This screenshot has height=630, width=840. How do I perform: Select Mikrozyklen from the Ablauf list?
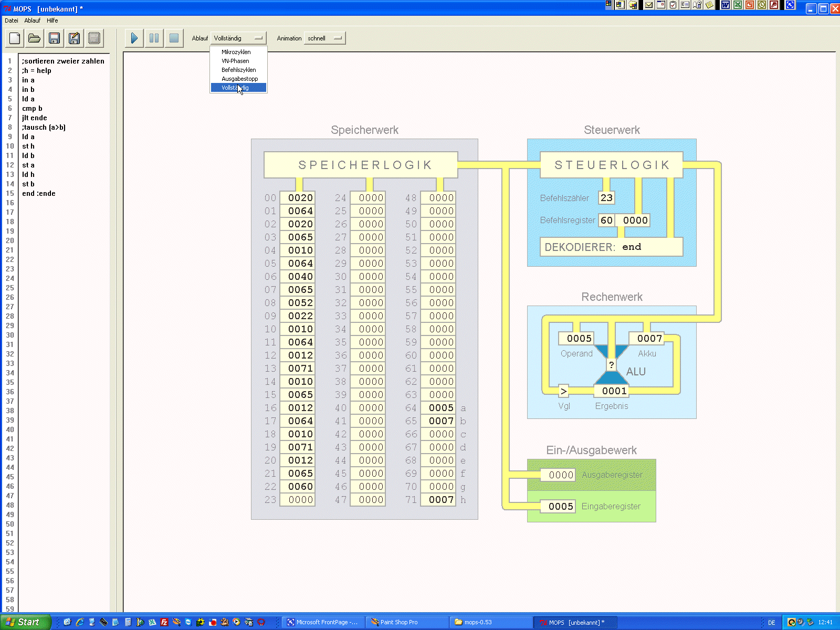pos(236,52)
